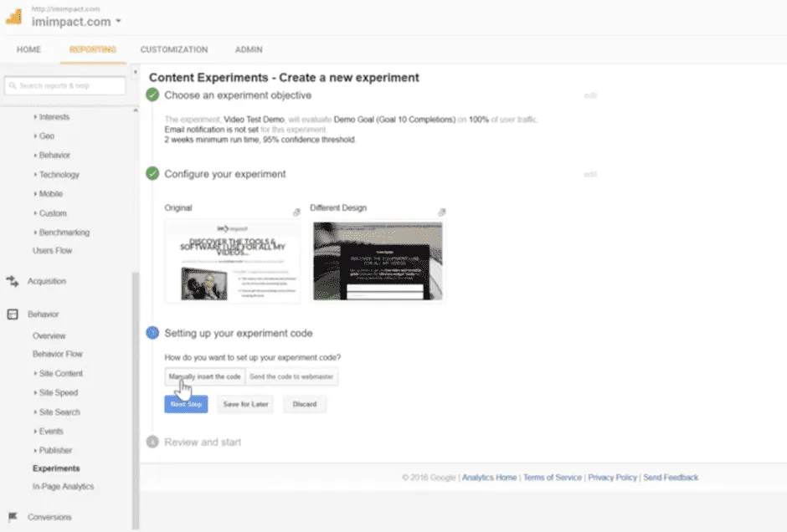This screenshot has height=532, width=787.
Task: Click the Conversions flag icon
Action: (x=13, y=517)
